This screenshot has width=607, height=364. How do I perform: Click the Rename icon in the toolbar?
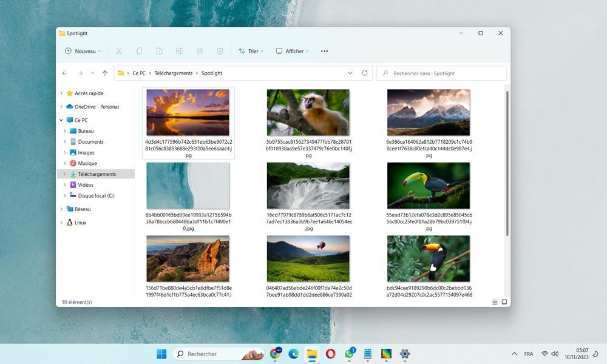(180, 51)
